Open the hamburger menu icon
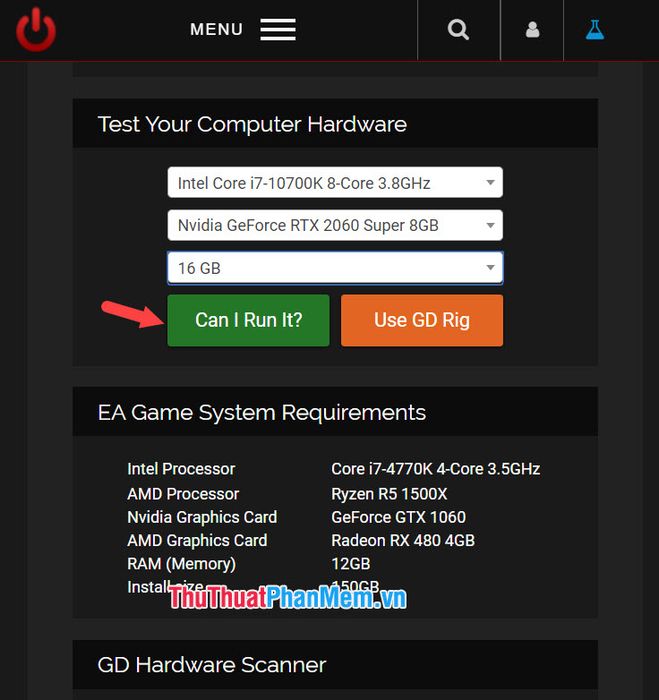 (278, 29)
